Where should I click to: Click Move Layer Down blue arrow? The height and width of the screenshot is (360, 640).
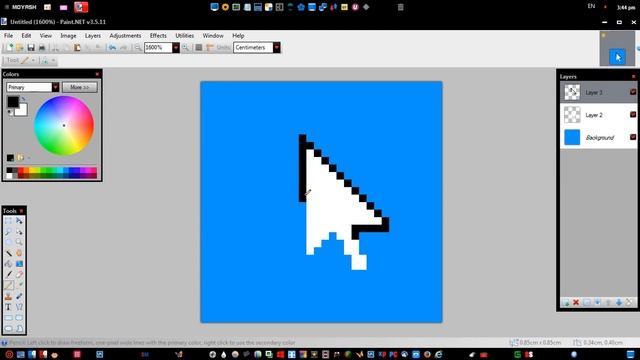(619, 302)
